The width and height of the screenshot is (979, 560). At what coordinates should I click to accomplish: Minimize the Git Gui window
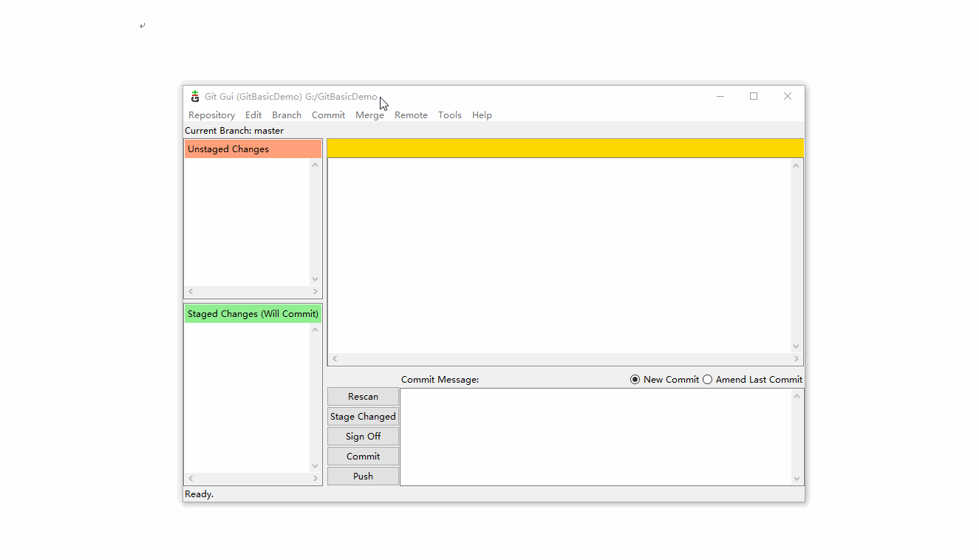pyautogui.click(x=720, y=96)
